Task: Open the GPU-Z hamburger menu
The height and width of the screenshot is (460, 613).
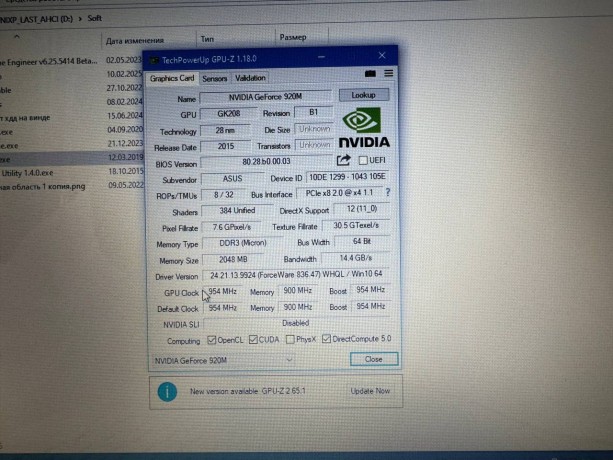Action: pyautogui.click(x=388, y=74)
